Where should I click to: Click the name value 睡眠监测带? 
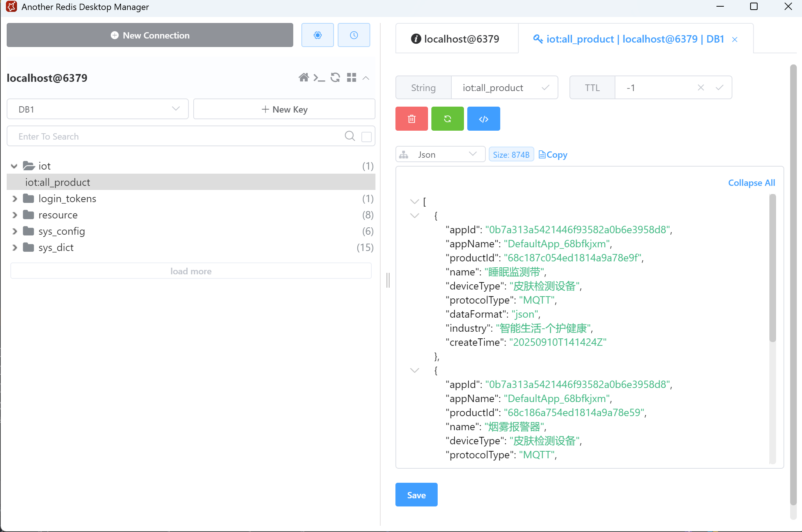[x=514, y=272]
